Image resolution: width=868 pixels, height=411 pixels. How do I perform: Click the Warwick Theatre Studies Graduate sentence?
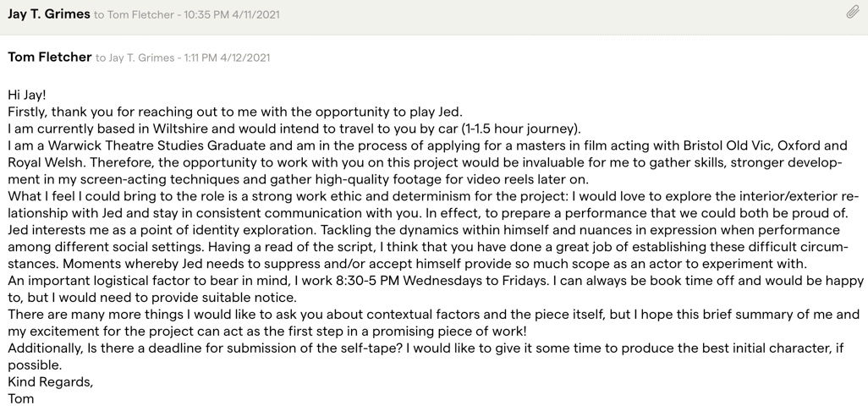pyautogui.click(x=427, y=146)
